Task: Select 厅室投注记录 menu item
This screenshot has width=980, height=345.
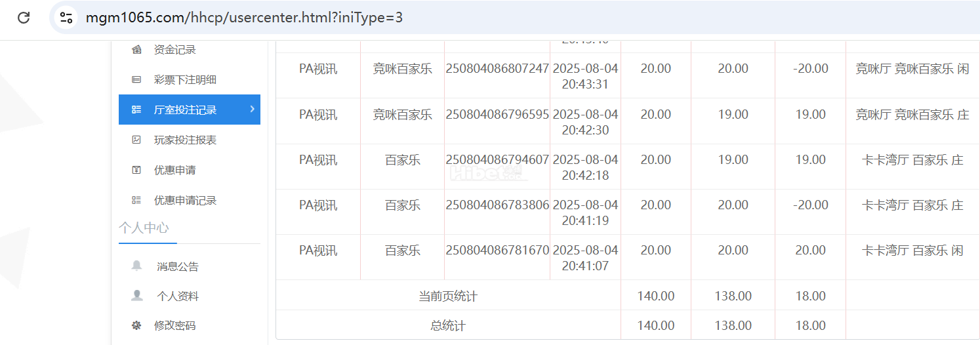Action: pyautogui.click(x=185, y=110)
